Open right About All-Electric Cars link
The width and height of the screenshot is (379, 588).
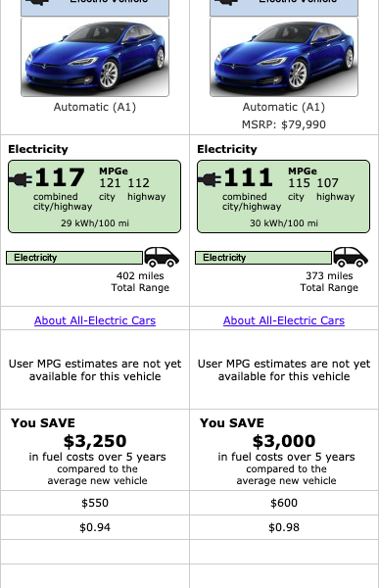point(284,320)
